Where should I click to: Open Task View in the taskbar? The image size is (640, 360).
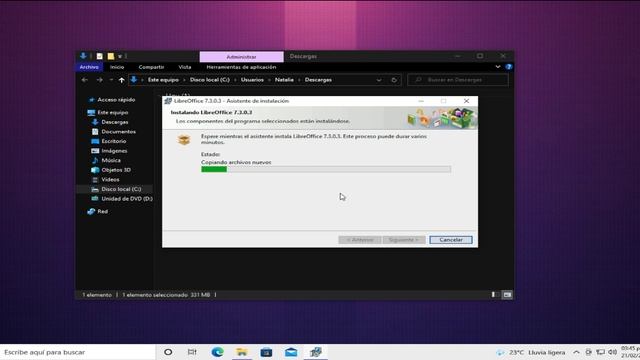click(192, 352)
